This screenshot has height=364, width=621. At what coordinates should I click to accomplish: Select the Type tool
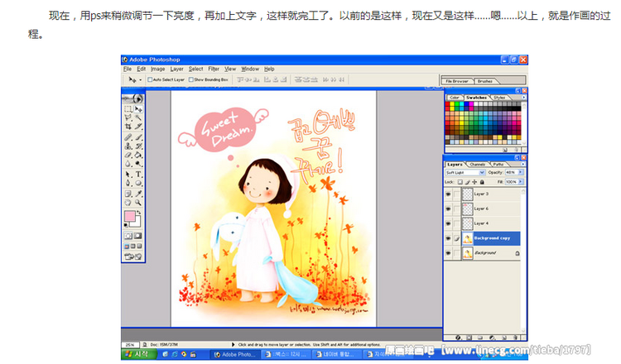click(138, 175)
